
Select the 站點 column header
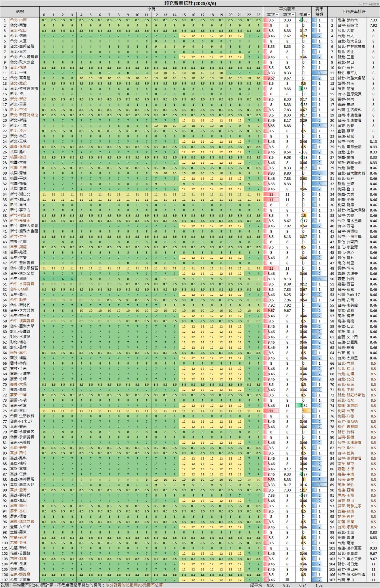[20, 12]
